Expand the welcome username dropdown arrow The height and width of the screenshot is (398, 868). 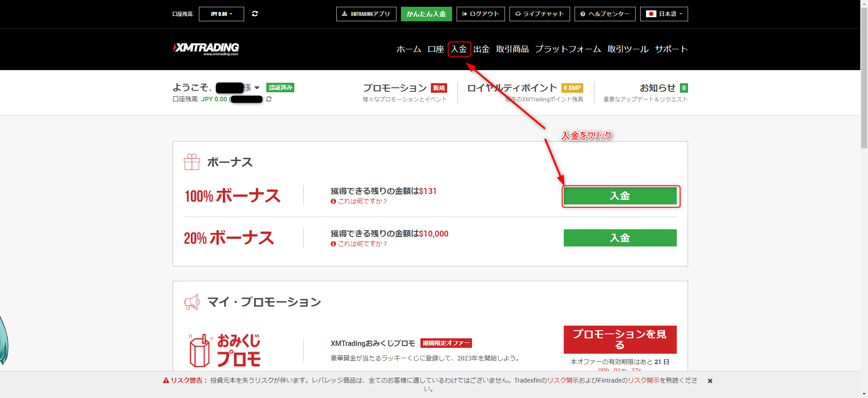point(257,88)
